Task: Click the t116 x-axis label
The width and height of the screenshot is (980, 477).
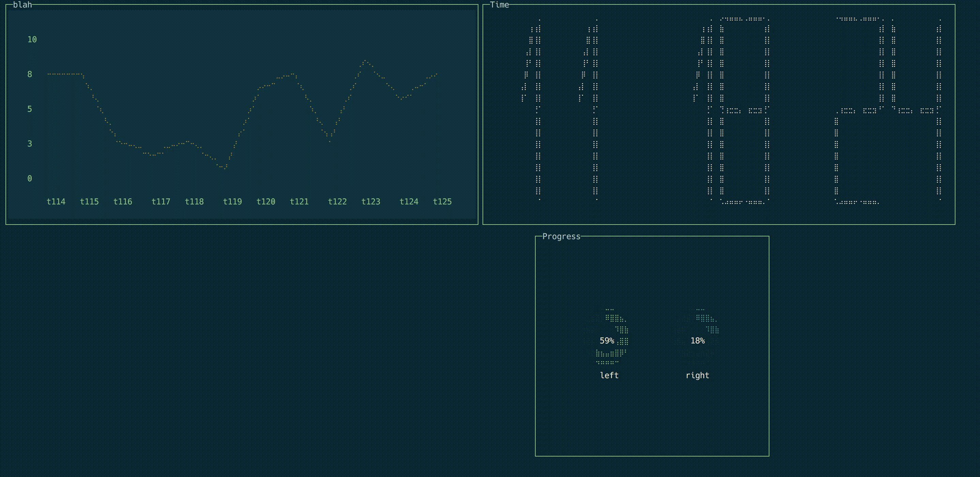Action: [x=123, y=202]
